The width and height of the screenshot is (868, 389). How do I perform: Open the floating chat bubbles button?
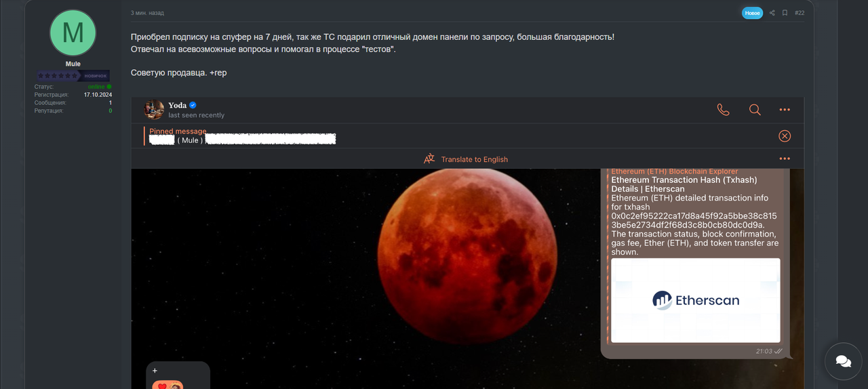(x=844, y=361)
